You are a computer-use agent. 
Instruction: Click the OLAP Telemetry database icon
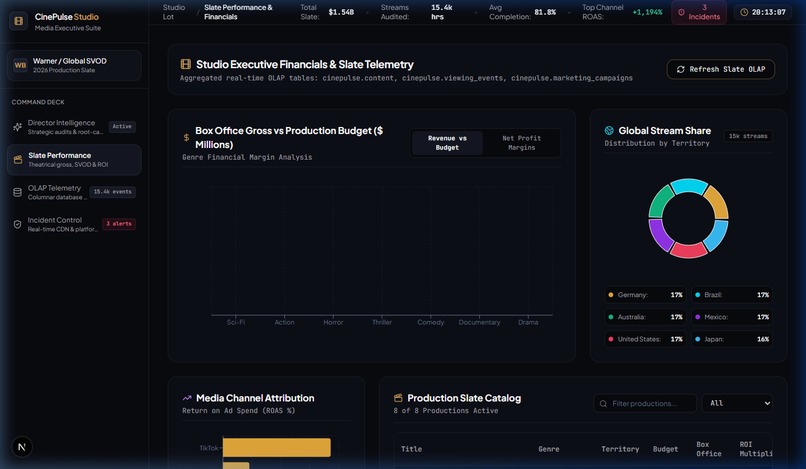17,192
